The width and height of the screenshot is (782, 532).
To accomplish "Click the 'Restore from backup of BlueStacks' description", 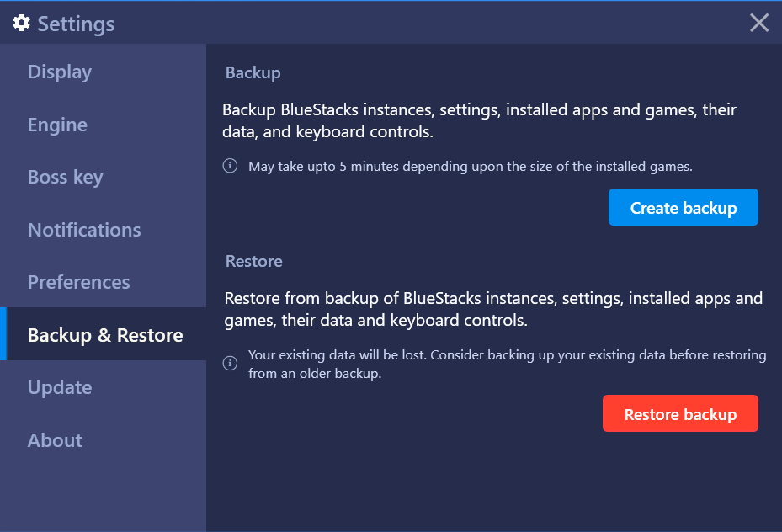I will [x=493, y=309].
